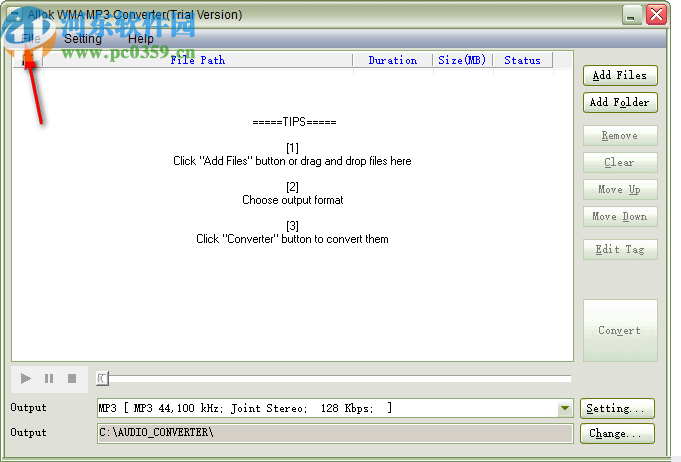Minimize the Allok converter window
Image resolution: width=681 pixels, height=462 pixels.
pos(632,15)
